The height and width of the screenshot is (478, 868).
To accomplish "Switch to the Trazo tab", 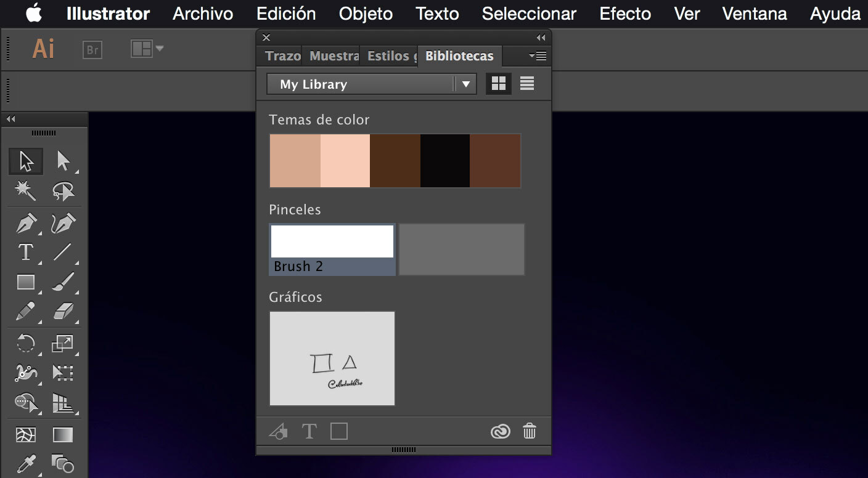I will (282, 56).
